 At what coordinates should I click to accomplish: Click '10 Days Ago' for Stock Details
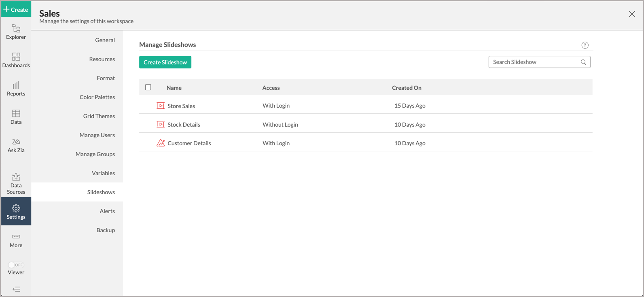(410, 125)
